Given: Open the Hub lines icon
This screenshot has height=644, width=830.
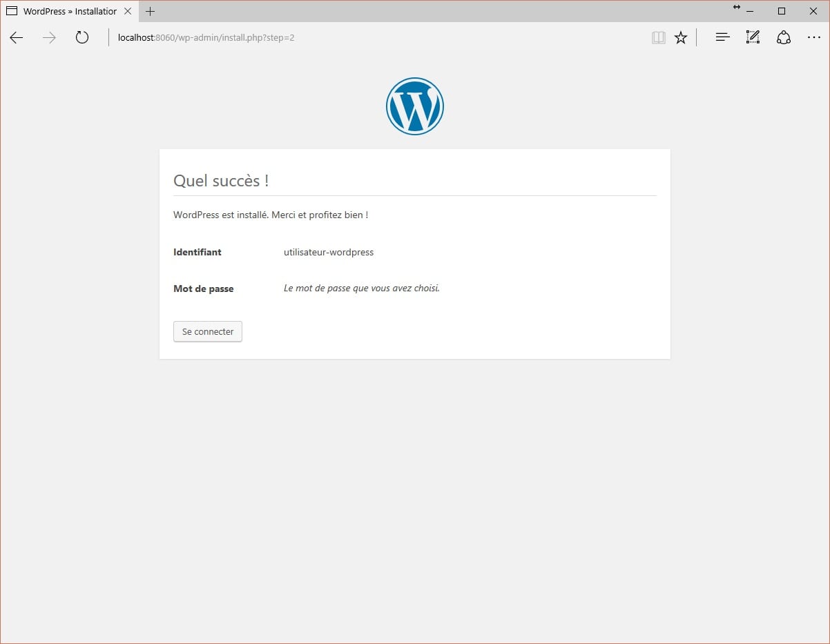Looking at the screenshot, I should point(722,38).
